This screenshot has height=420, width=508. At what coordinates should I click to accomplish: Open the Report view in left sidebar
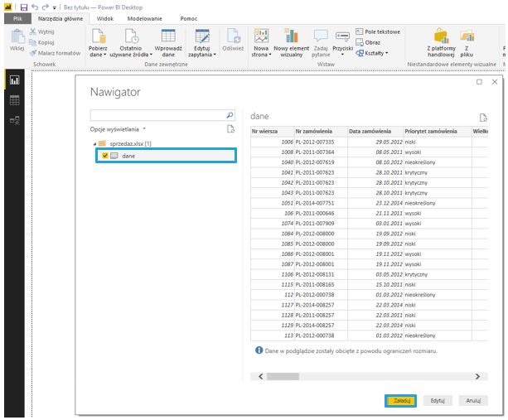14,80
